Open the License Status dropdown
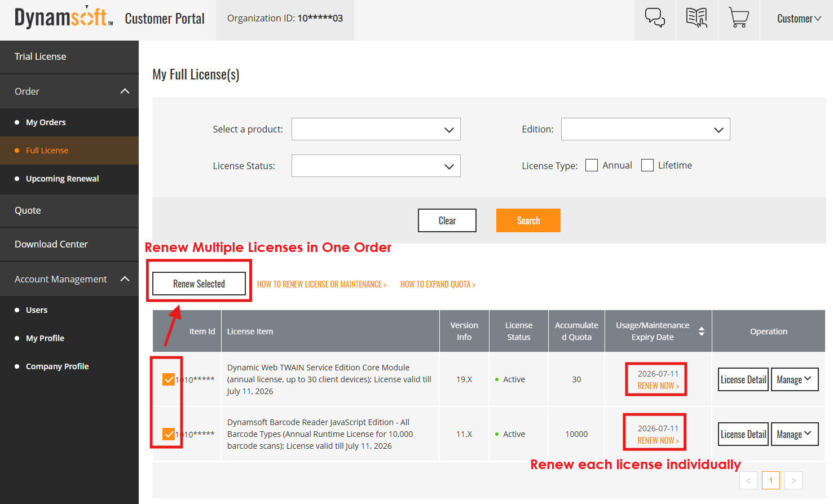This screenshot has width=833, height=504. point(376,165)
